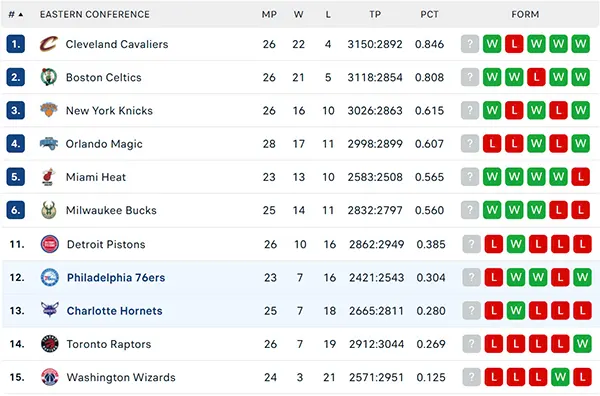This screenshot has height=396, width=600.
Task: Click the Cavaliers upcoming match question-mark badge
Action: click(x=470, y=44)
